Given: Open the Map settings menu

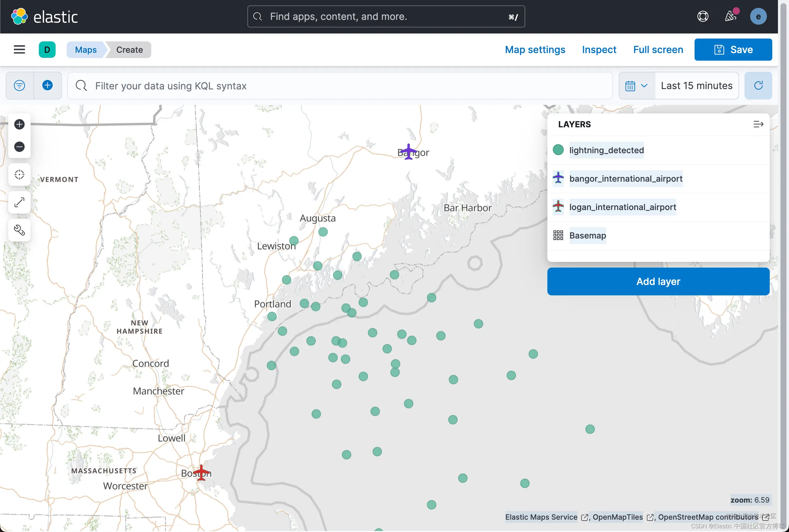Looking at the screenshot, I should coord(535,50).
